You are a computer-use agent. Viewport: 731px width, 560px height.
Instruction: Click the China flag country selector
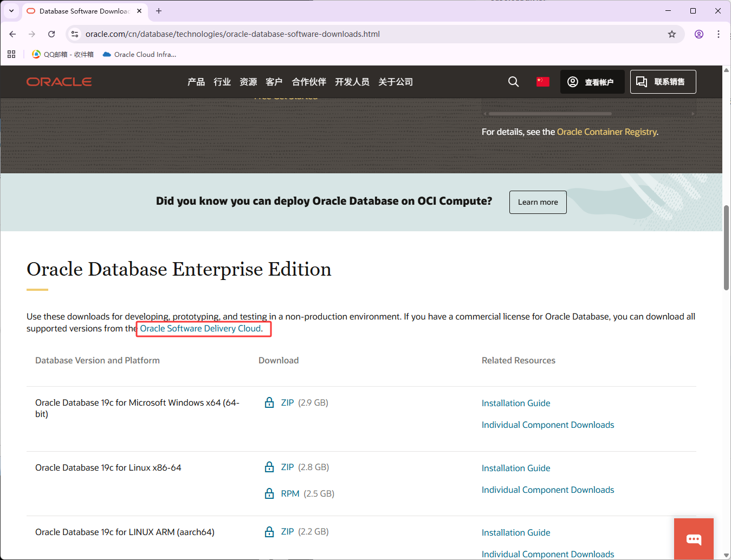coord(543,82)
